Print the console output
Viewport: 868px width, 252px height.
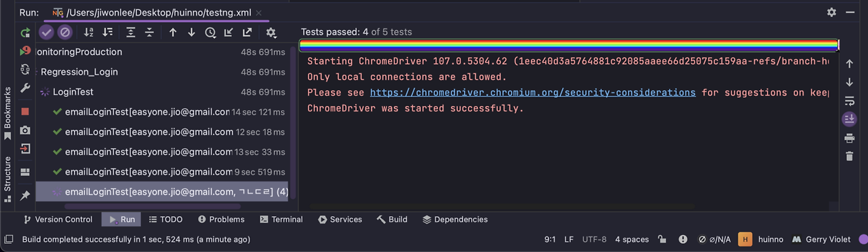tap(849, 138)
